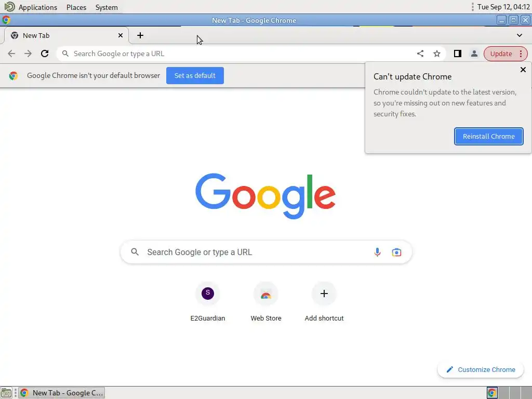Dismiss the Can't update Chrome popup

(x=523, y=70)
